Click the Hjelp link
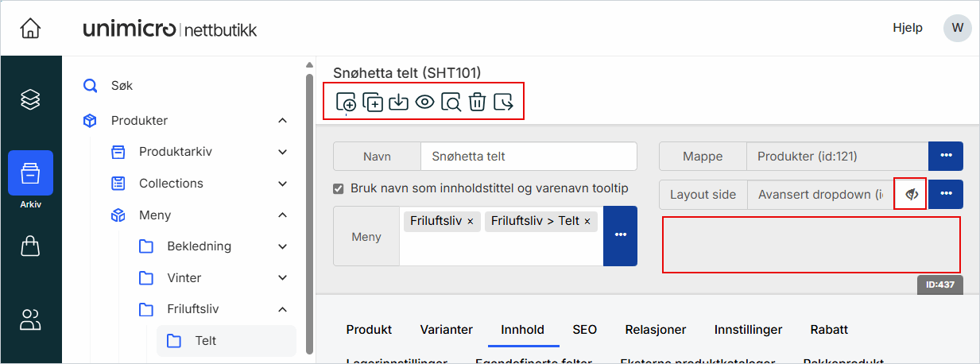The width and height of the screenshot is (980, 364). pos(908,28)
